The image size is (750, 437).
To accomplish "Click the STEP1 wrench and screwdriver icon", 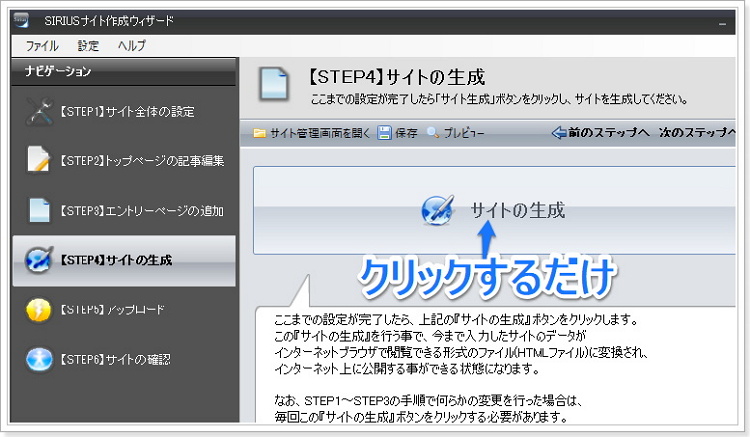I will point(39,111).
